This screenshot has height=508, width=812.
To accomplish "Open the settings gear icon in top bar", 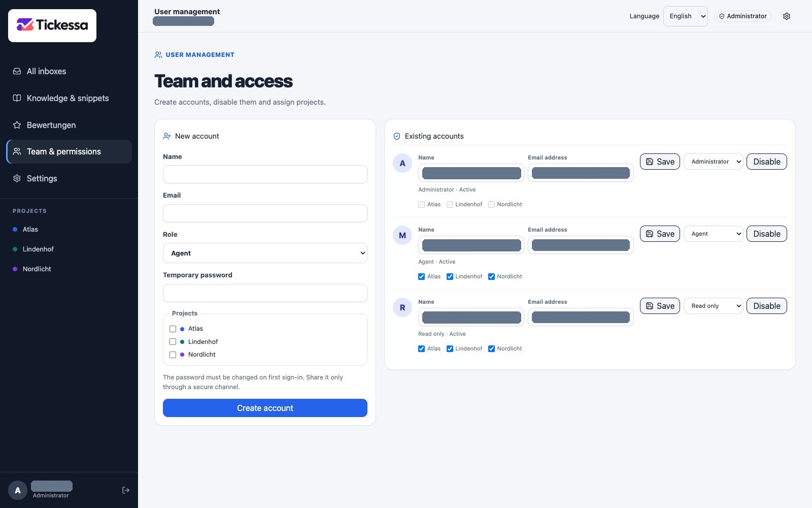I will pyautogui.click(x=787, y=16).
